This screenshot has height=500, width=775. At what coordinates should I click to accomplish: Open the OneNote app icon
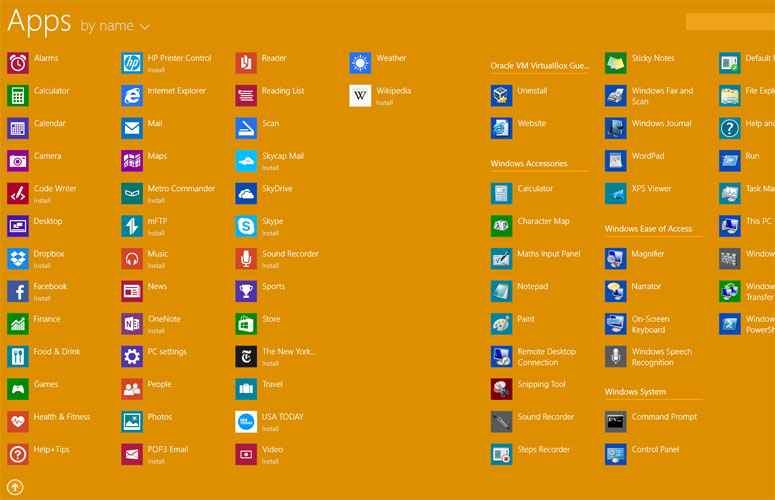click(x=132, y=324)
